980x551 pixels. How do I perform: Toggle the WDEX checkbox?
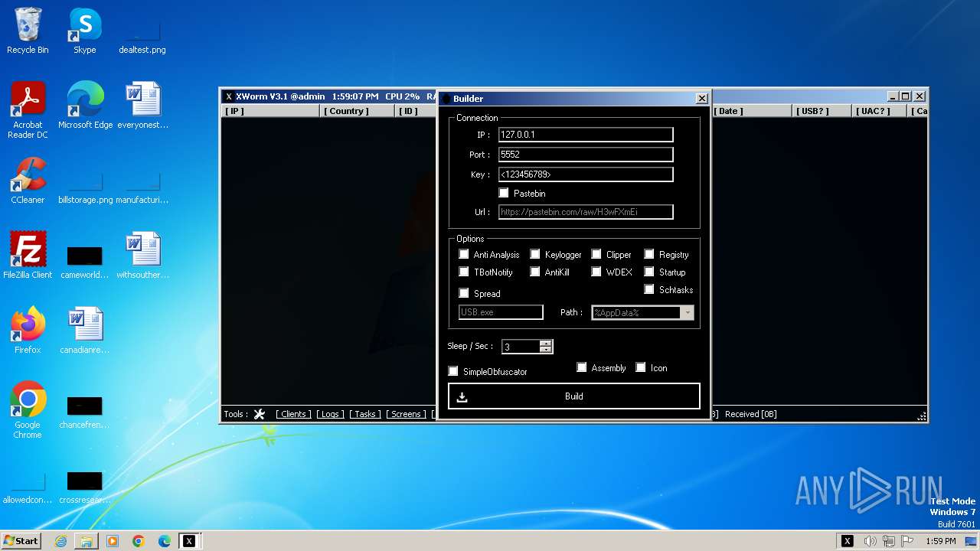(596, 272)
